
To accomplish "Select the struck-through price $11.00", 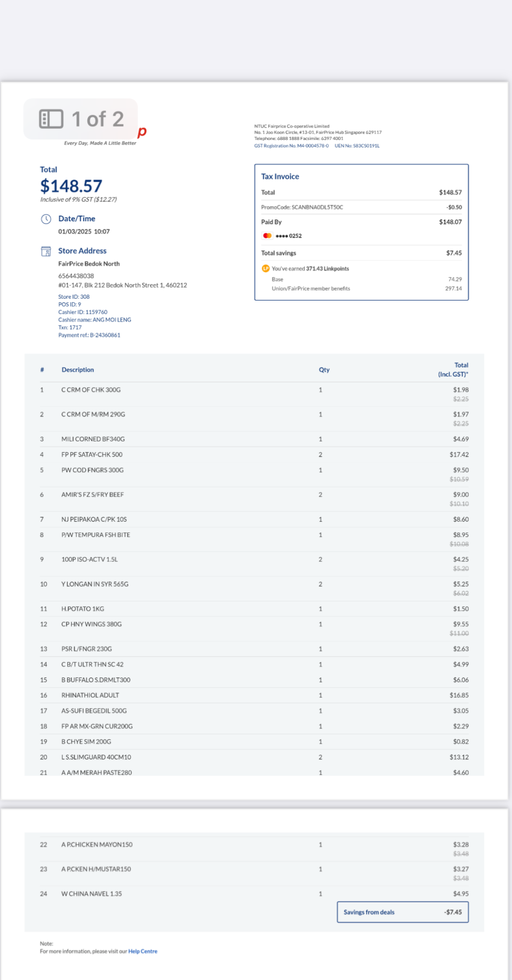I will coord(459,633).
